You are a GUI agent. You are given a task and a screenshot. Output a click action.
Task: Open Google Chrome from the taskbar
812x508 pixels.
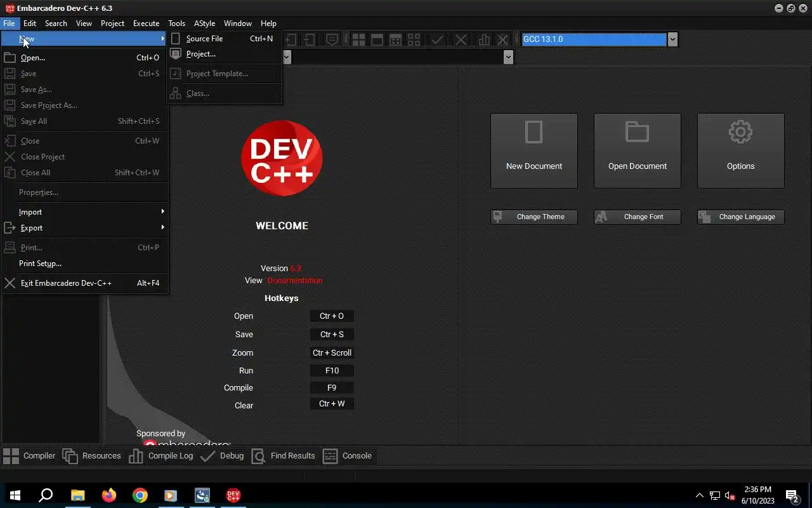pos(140,495)
